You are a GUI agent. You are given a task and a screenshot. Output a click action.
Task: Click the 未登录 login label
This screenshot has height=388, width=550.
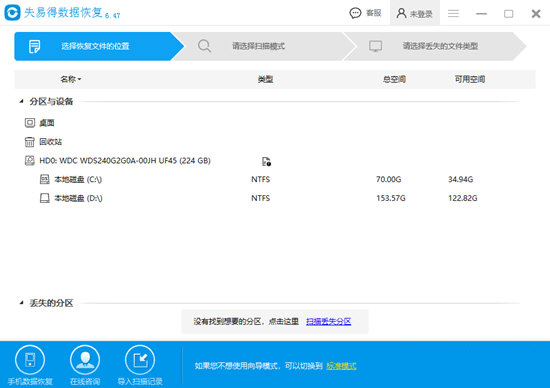coord(421,14)
